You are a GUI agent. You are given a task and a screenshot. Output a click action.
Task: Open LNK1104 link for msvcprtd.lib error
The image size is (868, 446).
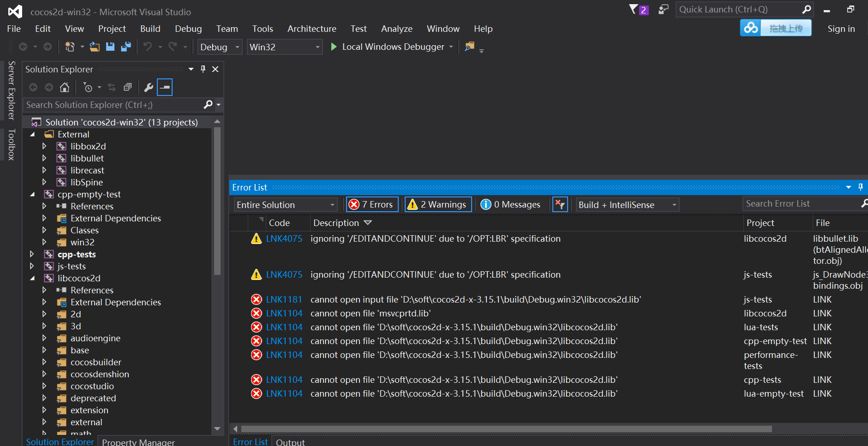(x=284, y=313)
